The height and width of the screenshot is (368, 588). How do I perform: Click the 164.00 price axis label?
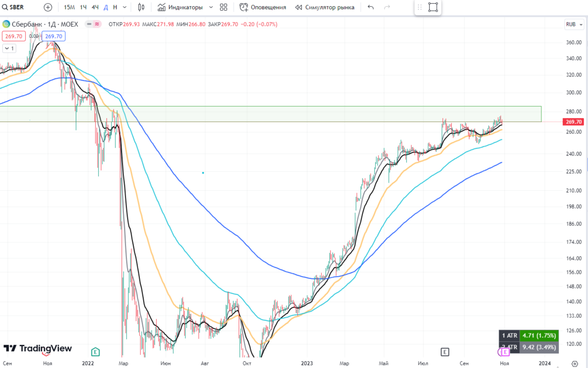click(x=574, y=258)
